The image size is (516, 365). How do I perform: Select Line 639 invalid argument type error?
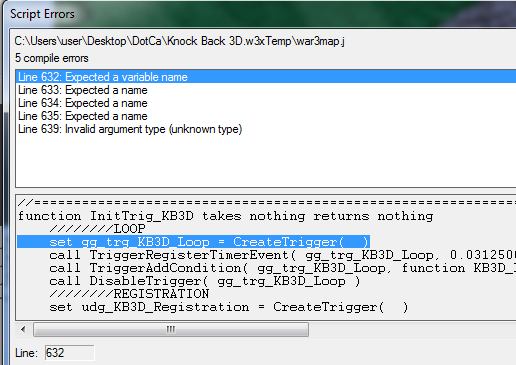130,129
